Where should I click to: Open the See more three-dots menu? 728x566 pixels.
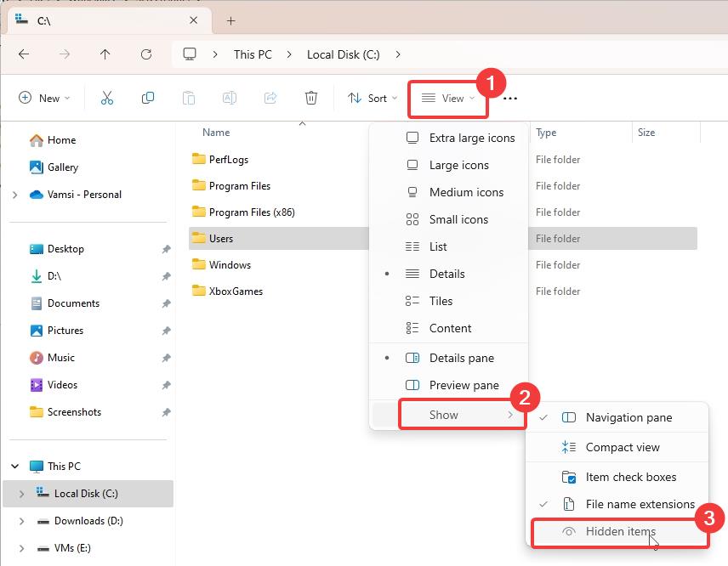click(x=509, y=99)
